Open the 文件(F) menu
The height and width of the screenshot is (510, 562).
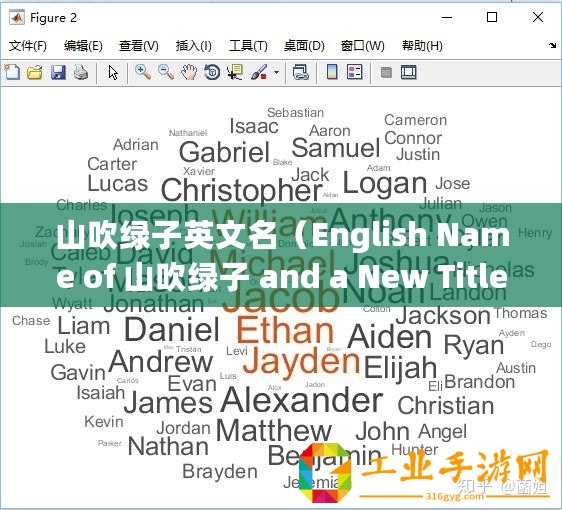(28, 46)
